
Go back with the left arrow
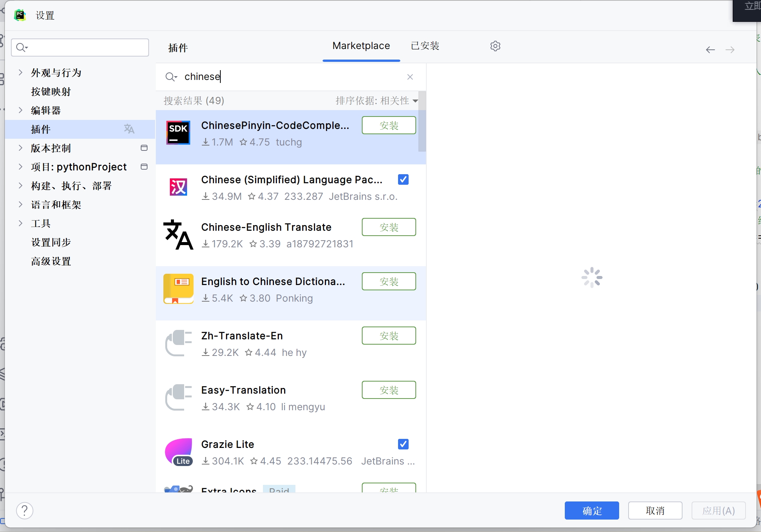(x=710, y=50)
